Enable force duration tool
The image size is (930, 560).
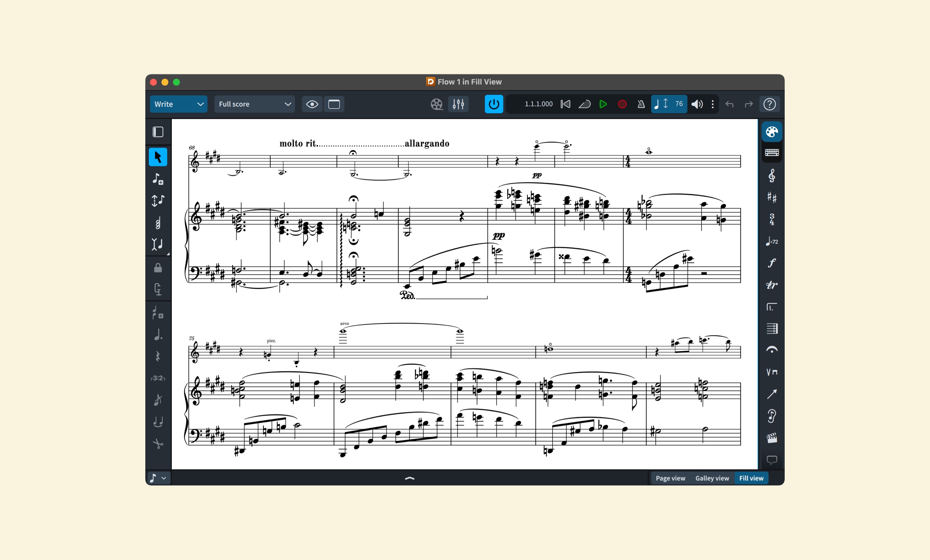coord(158,289)
